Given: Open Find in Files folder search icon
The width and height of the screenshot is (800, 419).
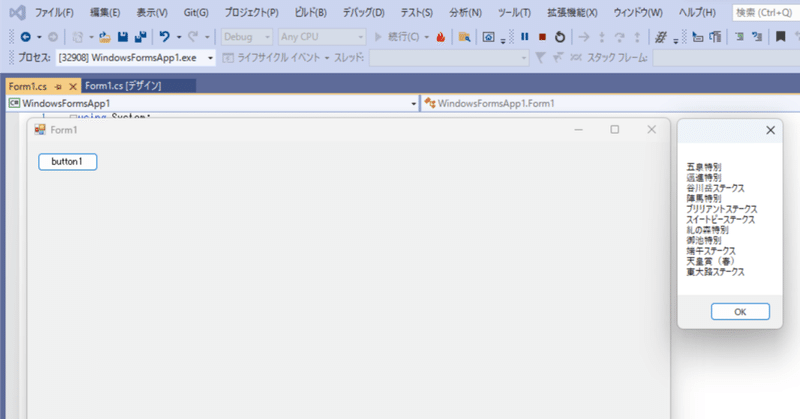Looking at the screenshot, I should 464,37.
